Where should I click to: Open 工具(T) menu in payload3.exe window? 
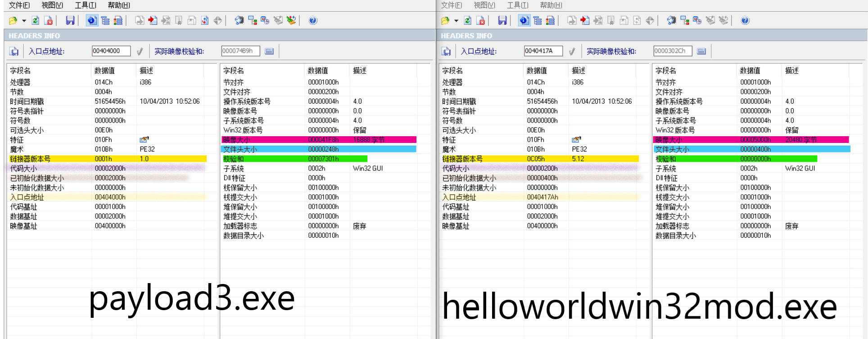pyautogui.click(x=86, y=5)
